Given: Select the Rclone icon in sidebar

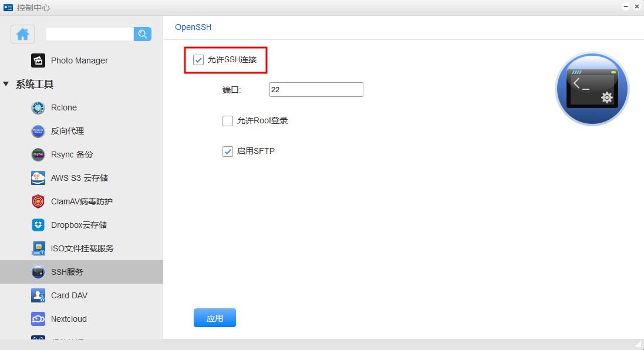Looking at the screenshot, I should 38,107.
